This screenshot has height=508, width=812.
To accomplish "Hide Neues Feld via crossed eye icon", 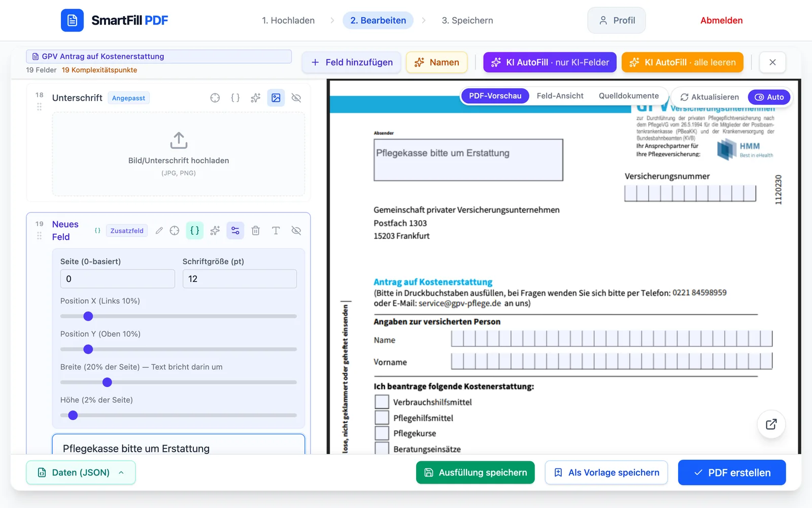I will tap(296, 231).
